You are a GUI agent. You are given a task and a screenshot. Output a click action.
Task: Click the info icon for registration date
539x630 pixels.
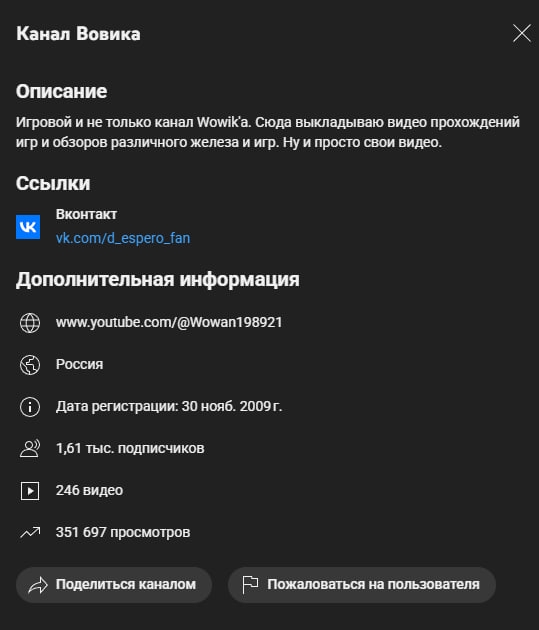click(x=30, y=407)
